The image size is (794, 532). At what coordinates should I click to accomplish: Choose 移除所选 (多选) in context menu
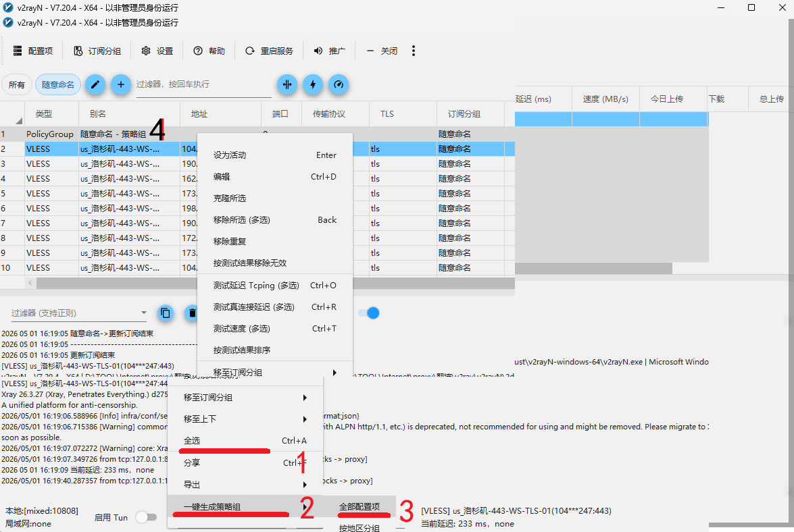click(x=274, y=220)
